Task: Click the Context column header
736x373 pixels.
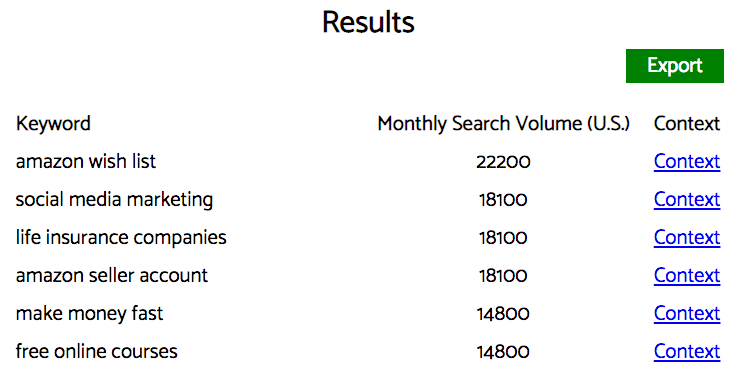Action: point(687,124)
